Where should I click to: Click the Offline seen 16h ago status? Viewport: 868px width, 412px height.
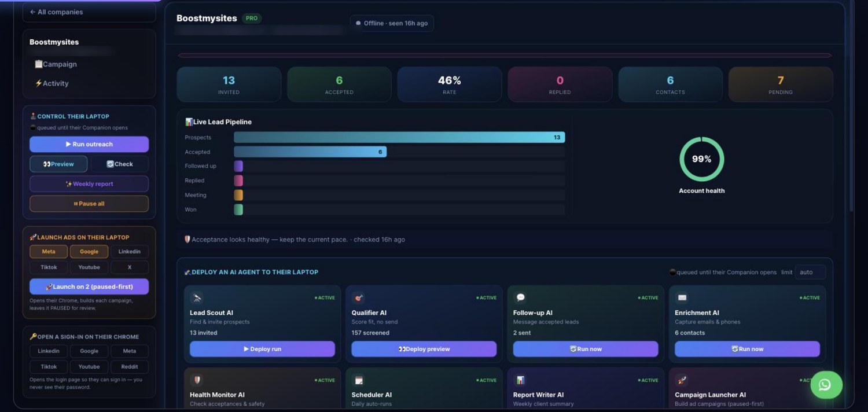tap(392, 23)
